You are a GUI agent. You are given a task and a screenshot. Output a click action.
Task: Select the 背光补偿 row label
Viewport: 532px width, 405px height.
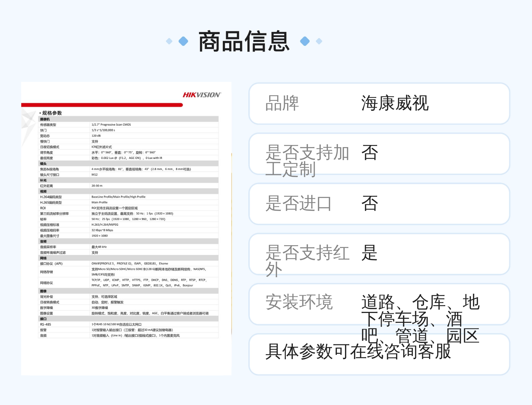pyautogui.click(x=47, y=297)
